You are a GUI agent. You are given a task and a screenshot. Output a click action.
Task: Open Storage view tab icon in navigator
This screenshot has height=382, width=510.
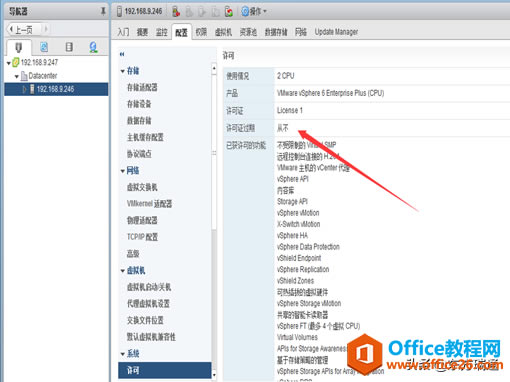coord(69,47)
